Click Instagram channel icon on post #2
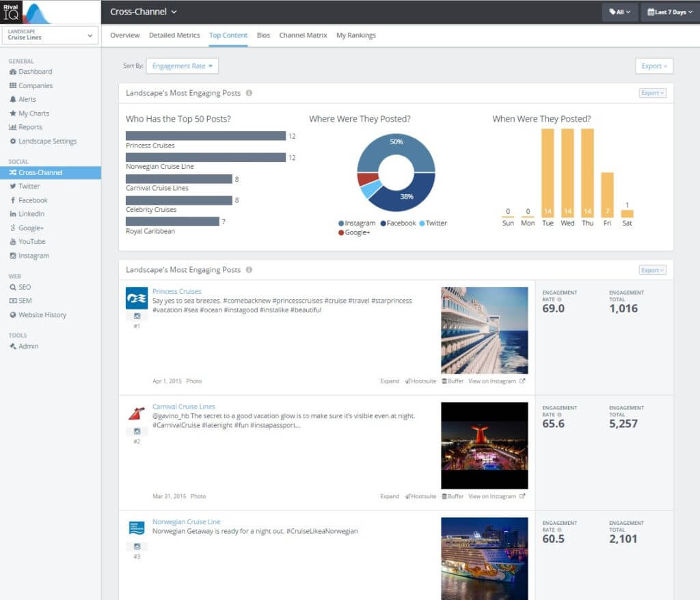 click(137, 431)
